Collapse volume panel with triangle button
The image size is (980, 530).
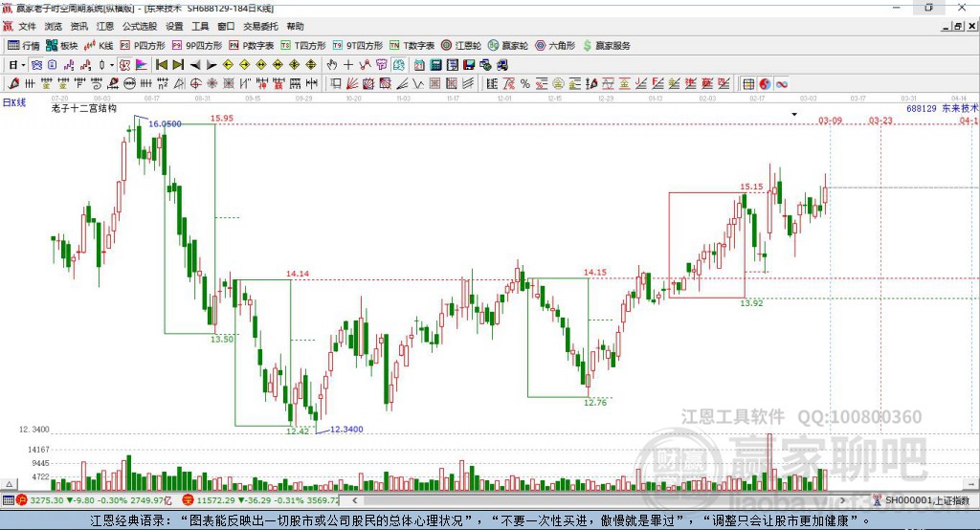pyautogui.click(x=9, y=484)
